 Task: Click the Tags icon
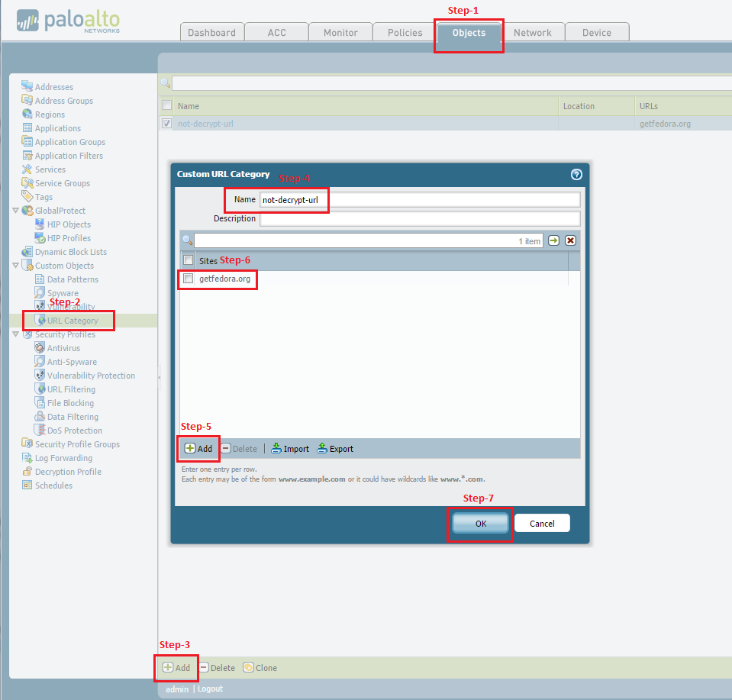point(27,196)
